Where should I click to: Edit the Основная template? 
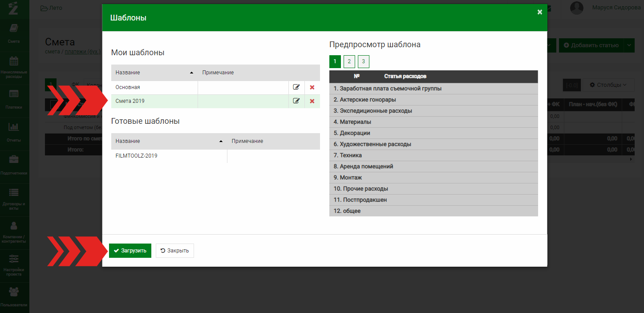click(296, 87)
